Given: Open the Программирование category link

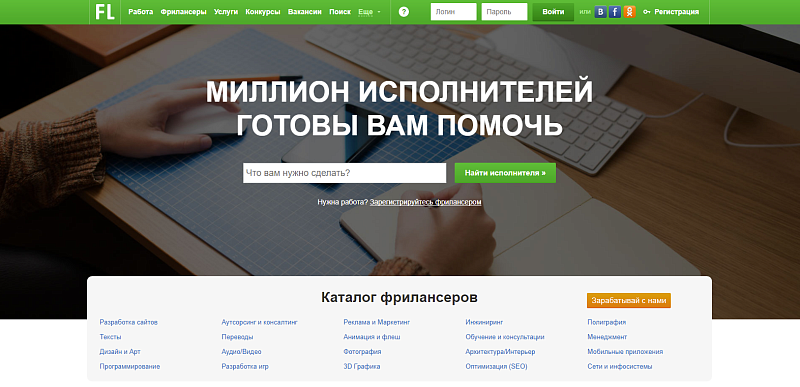Looking at the screenshot, I should pyautogui.click(x=130, y=366).
